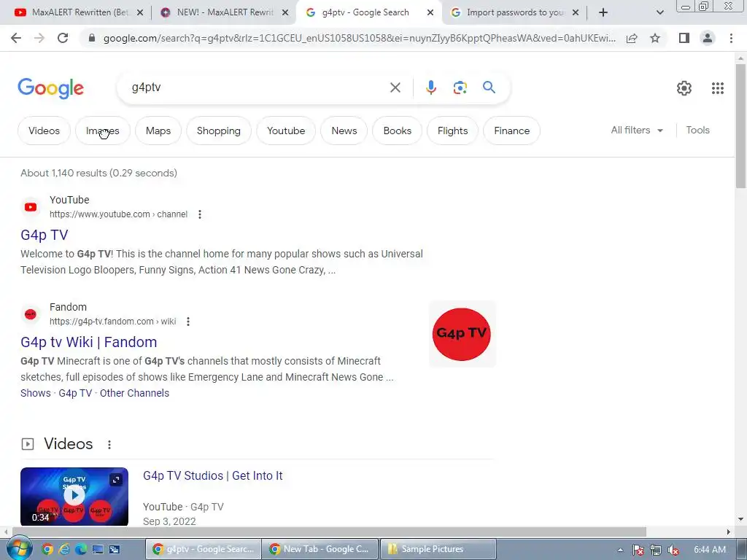747x560 pixels.
Task: Filter results by Maps
Action: (158, 131)
